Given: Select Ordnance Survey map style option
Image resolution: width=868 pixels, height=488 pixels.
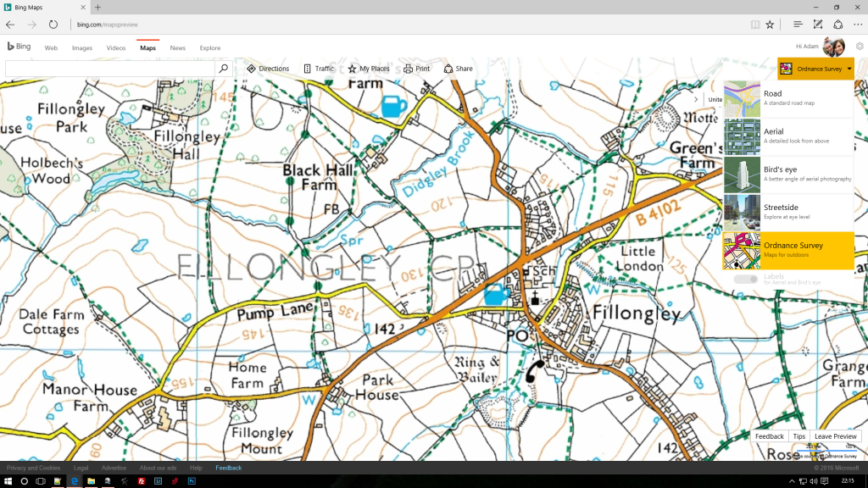Looking at the screenshot, I should (x=788, y=250).
